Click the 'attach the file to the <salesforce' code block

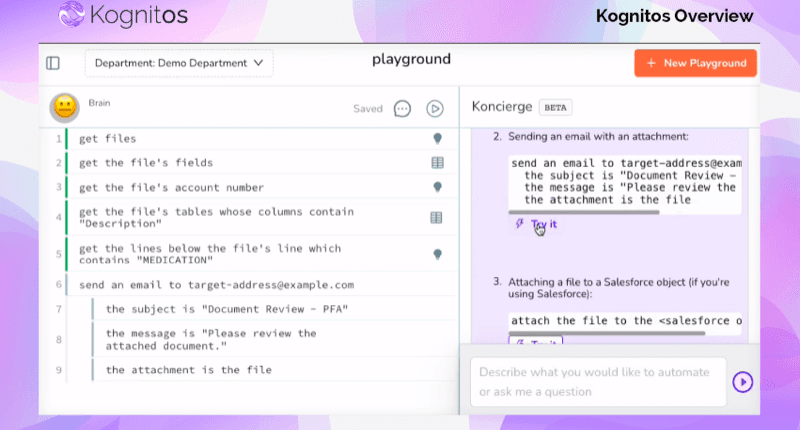[x=625, y=321]
